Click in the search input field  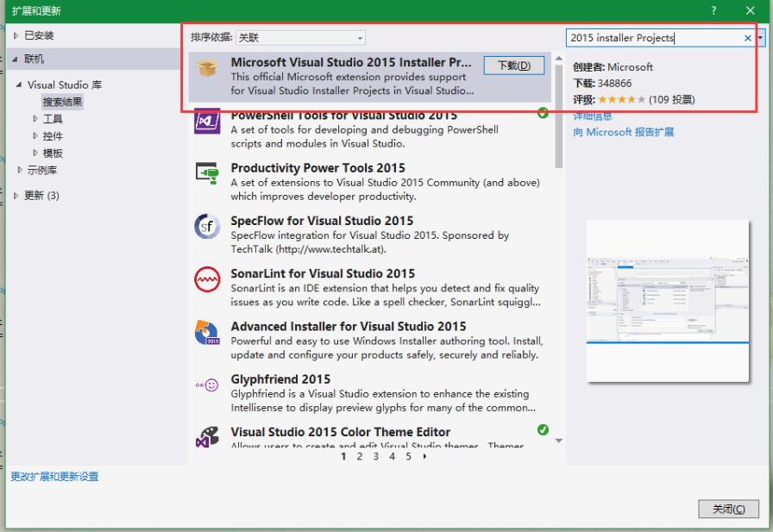click(655, 38)
